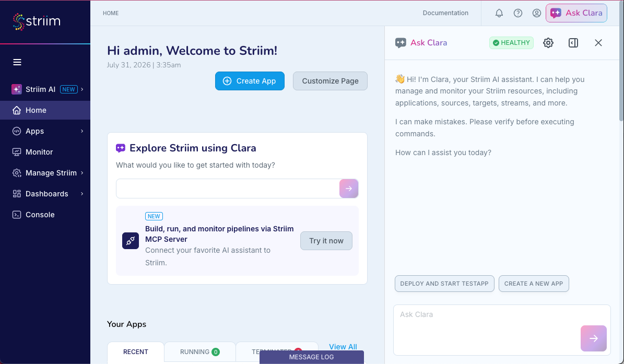Open the Monitor menu item
624x364 pixels.
[x=45, y=152]
